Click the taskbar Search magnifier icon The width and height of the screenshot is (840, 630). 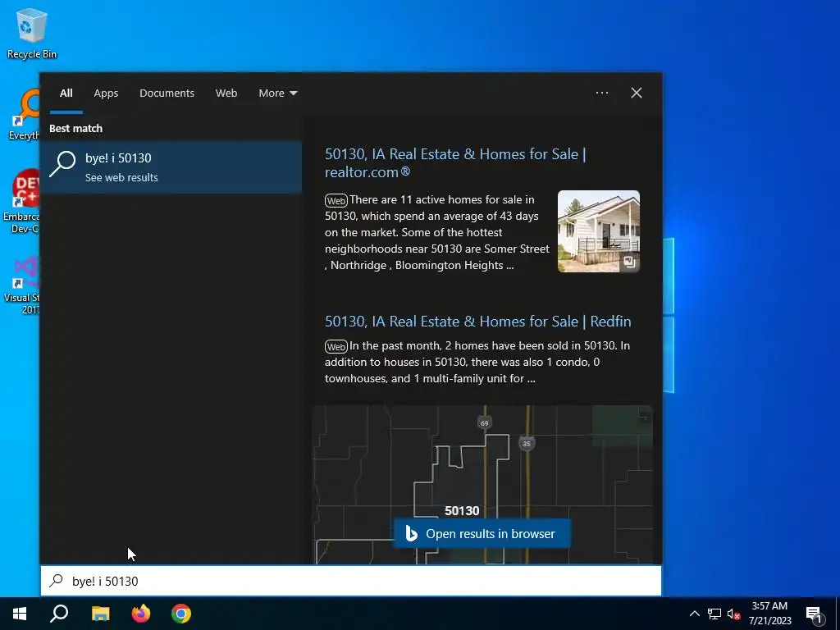(x=59, y=614)
